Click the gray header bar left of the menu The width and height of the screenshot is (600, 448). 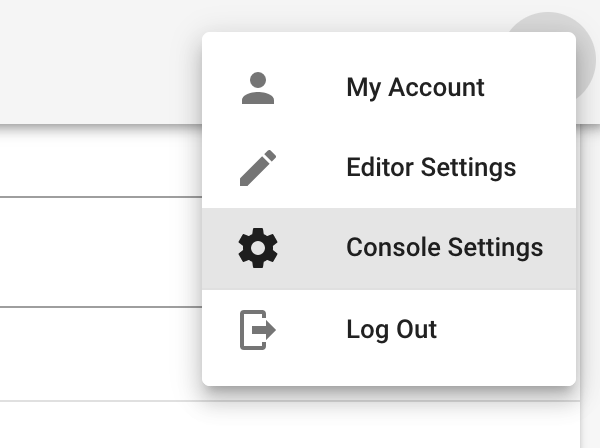pyautogui.click(x=101, y=61)
